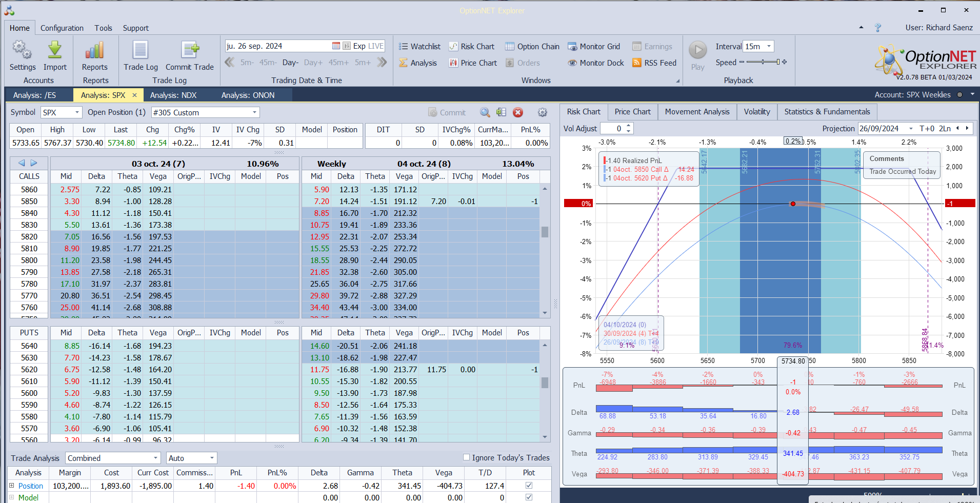This screenshot has height=503, width=980.
Task: Collapse the ribbon with the up arrow
Action: point(861,28)
